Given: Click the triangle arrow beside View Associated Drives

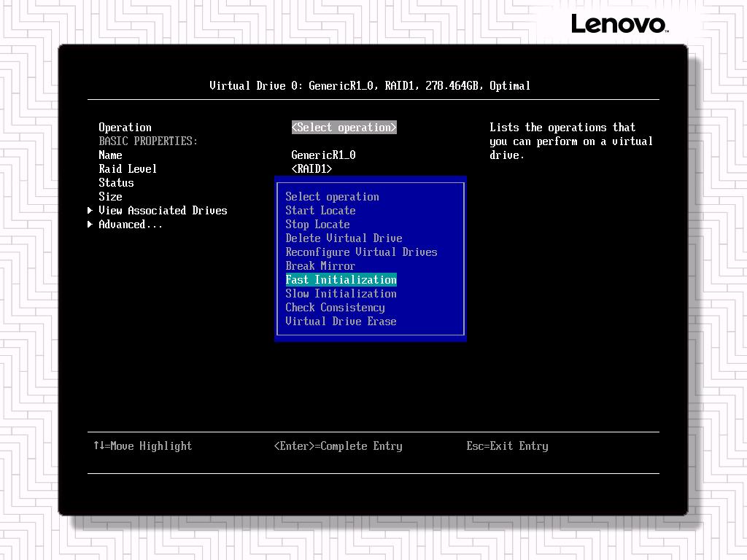Looking at the screenshot, I should coord(90,211).
